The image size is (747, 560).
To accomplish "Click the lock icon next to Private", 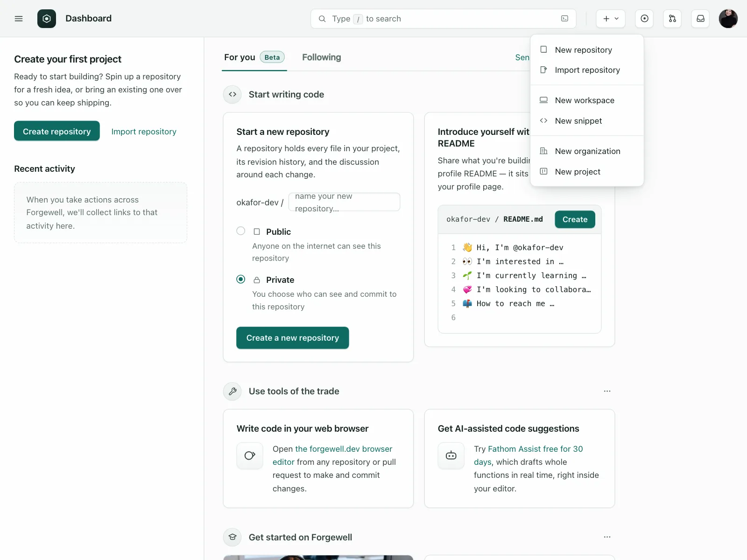I will point(257,280).
